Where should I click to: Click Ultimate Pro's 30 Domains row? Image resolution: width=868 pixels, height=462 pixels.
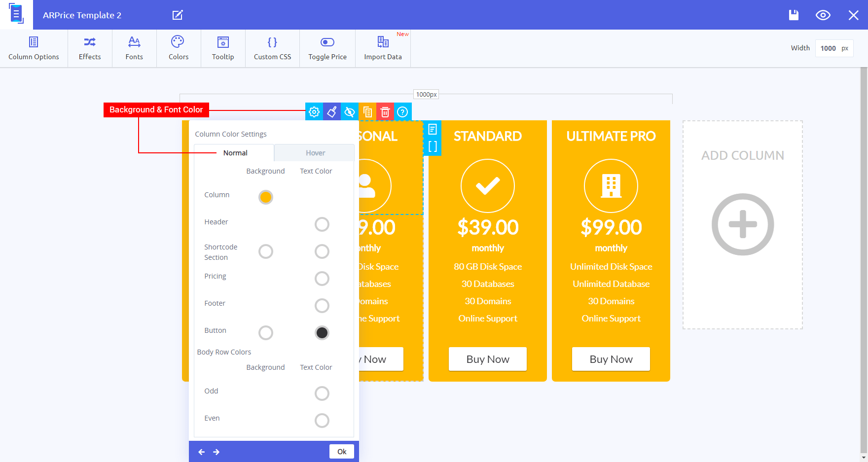click(x=611, y=301)
